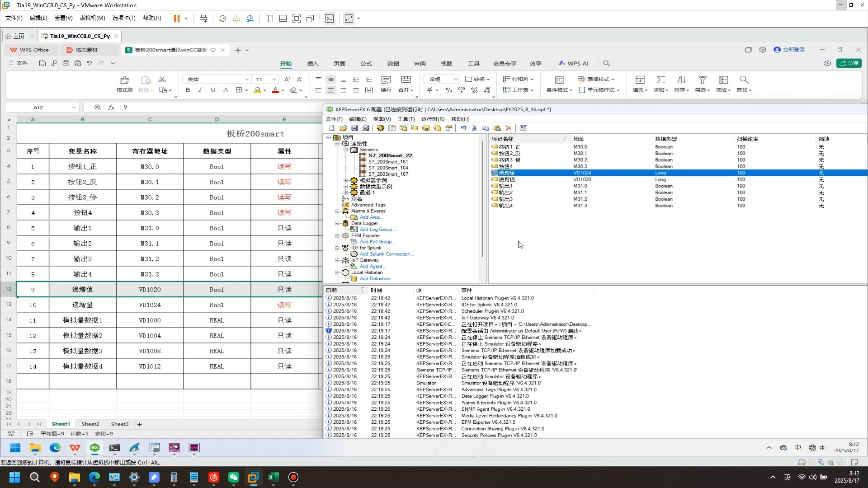Image resolution: width=868 pixels, height=488 pixels.
Task: Toggle top alignment in WPS ribbon
Action: [318, 80]
